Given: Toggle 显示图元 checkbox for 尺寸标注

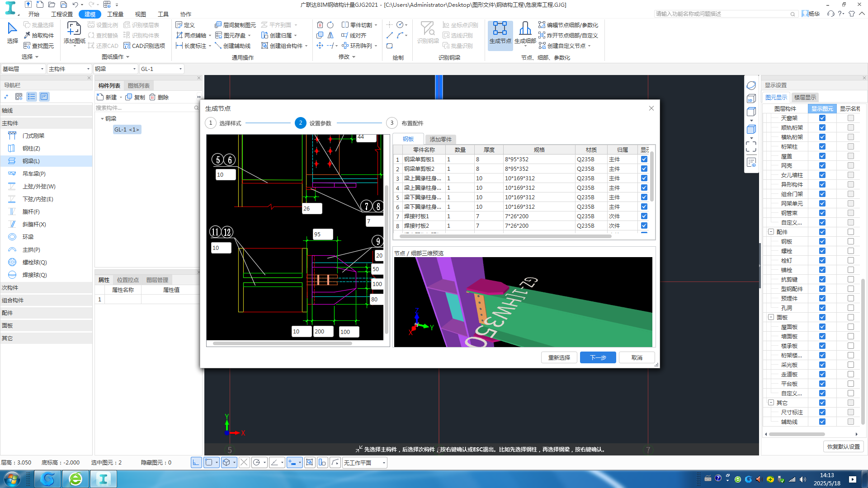Looking at the screenshot, I should pyautogui.click(x=822, y=412).
